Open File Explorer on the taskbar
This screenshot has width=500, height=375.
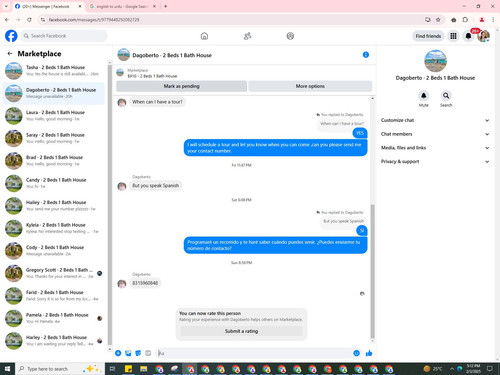[144, 369]
